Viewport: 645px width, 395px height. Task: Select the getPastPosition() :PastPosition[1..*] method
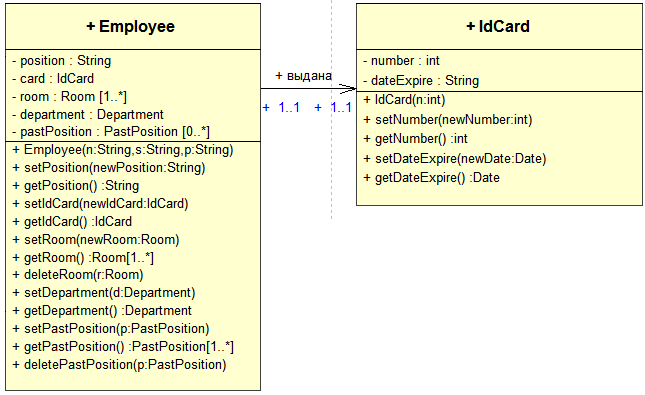[123, 347]
